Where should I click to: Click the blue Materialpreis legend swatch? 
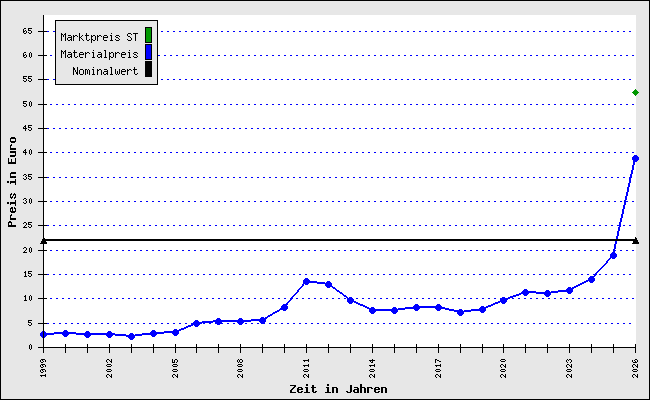click(x=148, y=52)
